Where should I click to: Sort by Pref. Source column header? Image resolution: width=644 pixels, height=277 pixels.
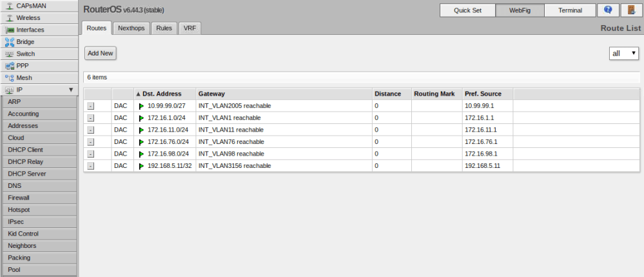487,94
